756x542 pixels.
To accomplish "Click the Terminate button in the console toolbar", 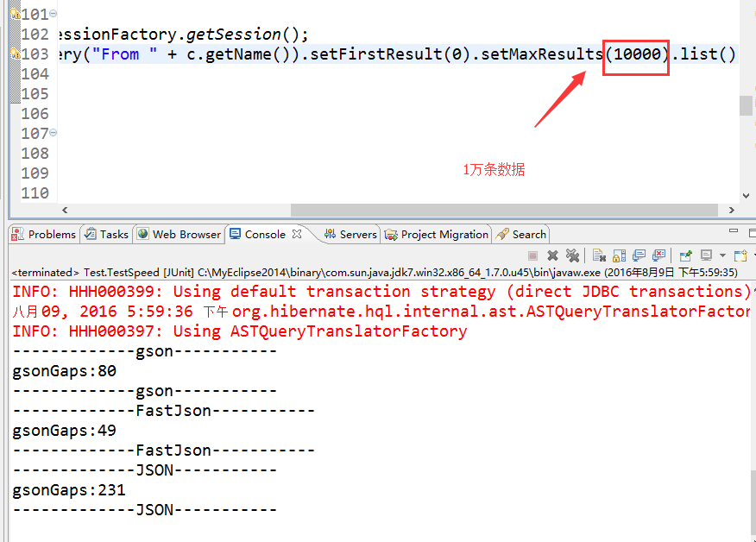I will [x=532, y=255].
